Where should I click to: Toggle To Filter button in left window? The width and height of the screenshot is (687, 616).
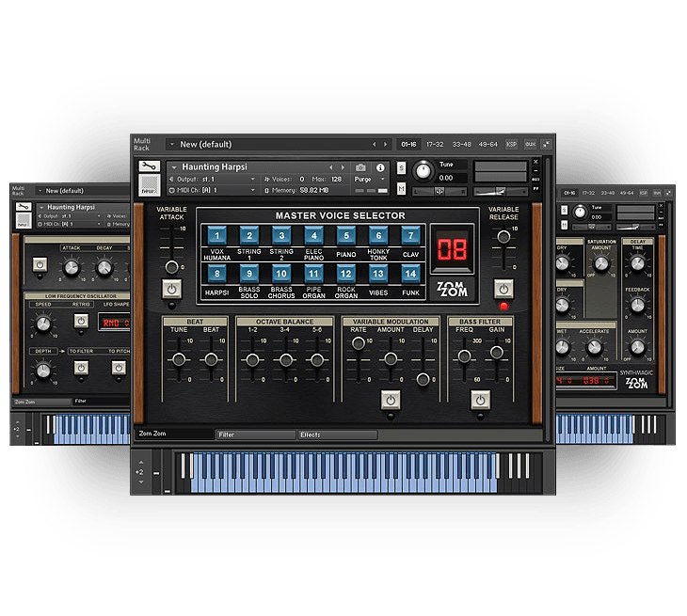[81, 368]
